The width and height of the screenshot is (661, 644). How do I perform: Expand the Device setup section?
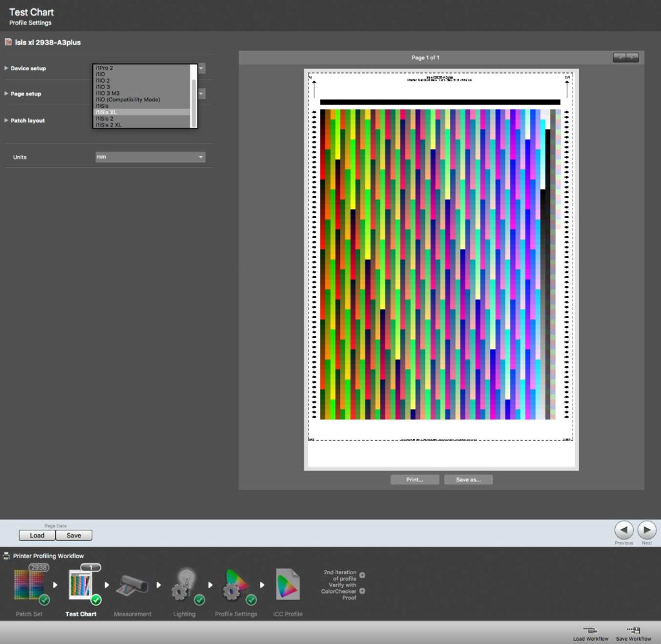[6, 68]
